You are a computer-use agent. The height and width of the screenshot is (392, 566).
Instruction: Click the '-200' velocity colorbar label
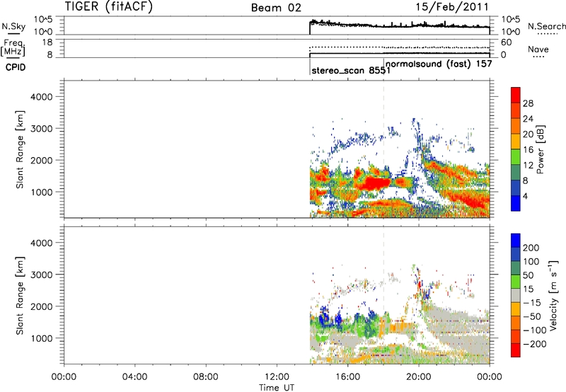[535, 344]
